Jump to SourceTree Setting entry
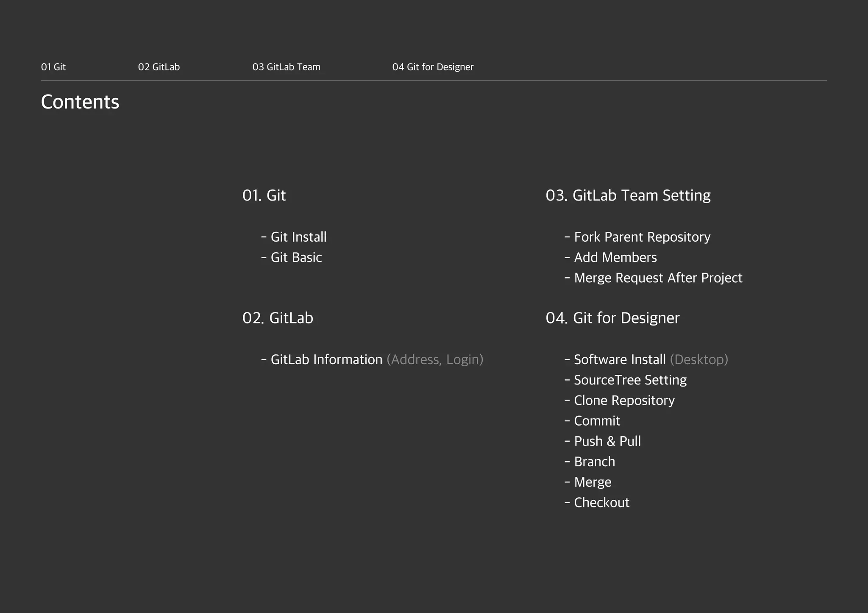The width and height of the screenshot is (868, 613). coord(630,380)
